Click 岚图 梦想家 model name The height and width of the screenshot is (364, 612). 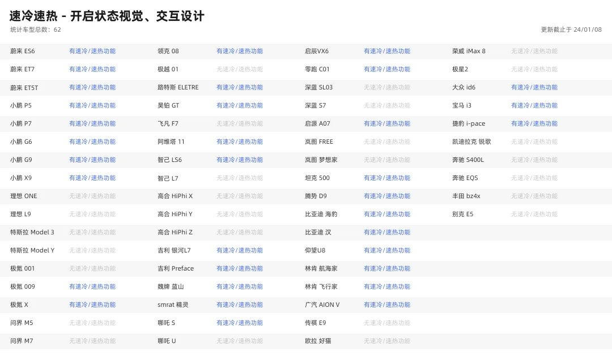pos(321,160)
